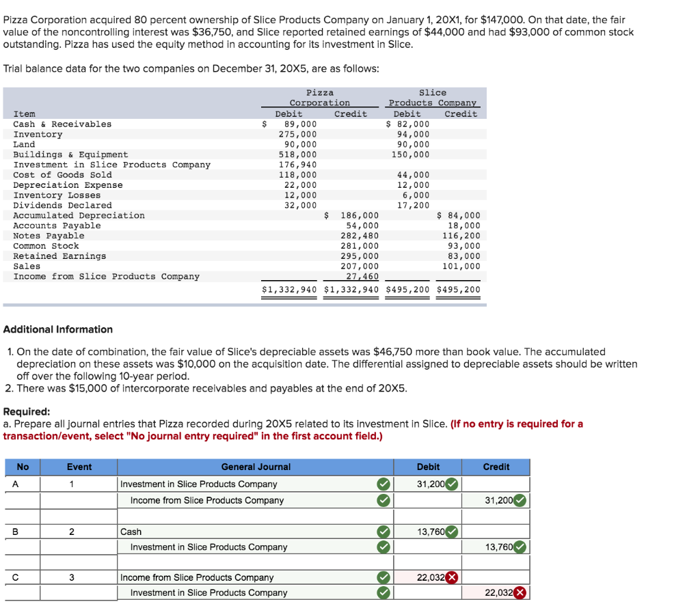Click green check beside Investment account, event 1
Screen dimensions: 700x606
[x=383, y=484]
